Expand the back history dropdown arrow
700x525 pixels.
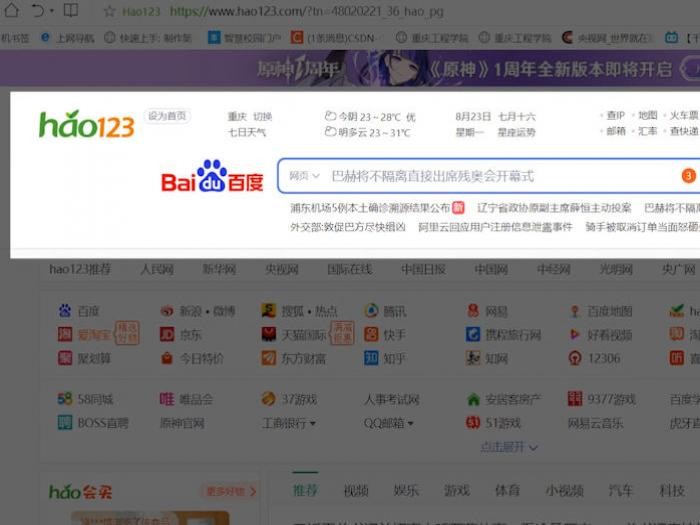tap(52, 11)
